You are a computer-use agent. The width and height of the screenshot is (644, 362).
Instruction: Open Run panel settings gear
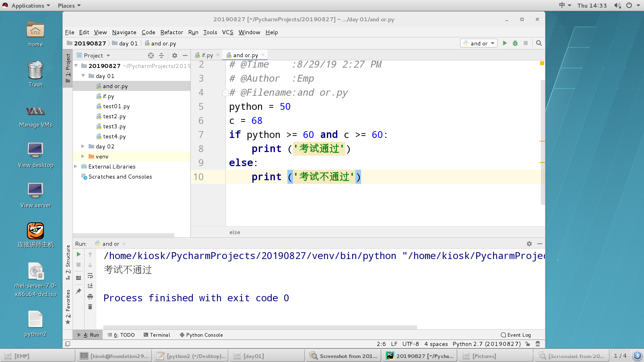click(x=529, y=244)
